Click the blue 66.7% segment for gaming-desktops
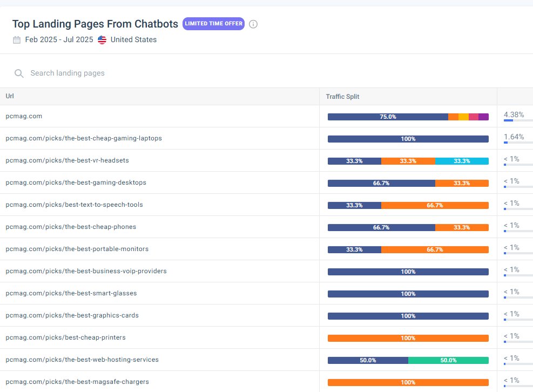The width and height of the screenshot is (533, 392). (381, 183)
